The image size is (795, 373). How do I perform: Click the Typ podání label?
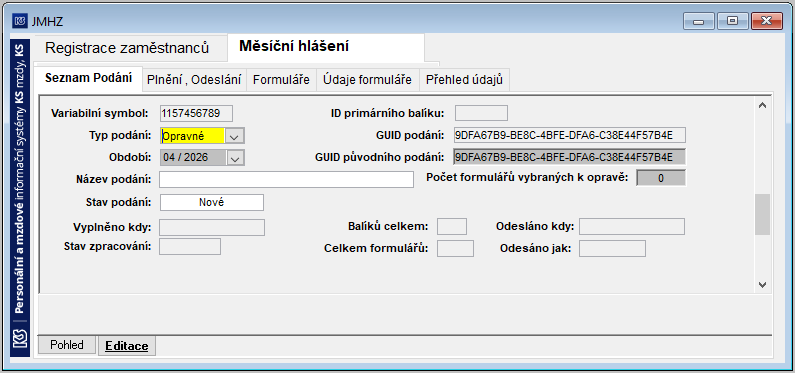(120, 135)
